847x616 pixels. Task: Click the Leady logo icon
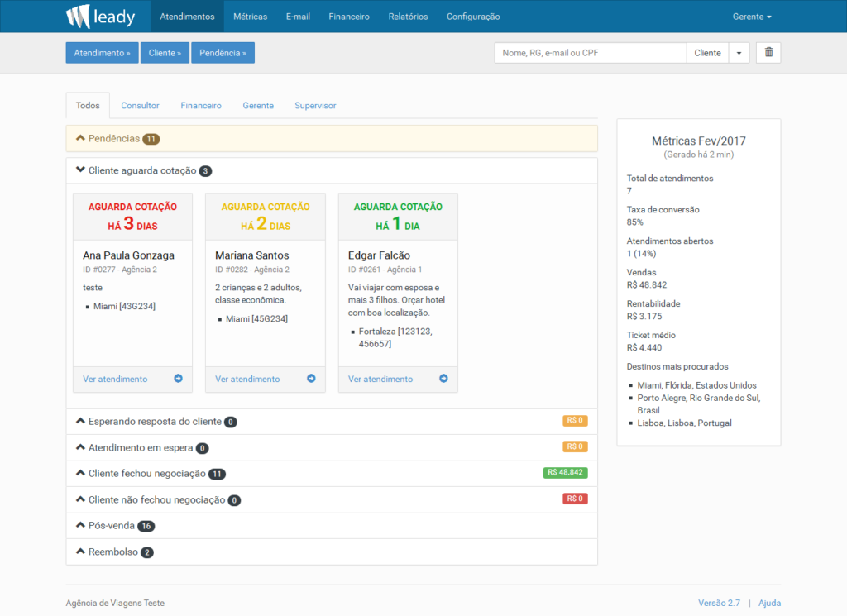(x=78, y=17)
